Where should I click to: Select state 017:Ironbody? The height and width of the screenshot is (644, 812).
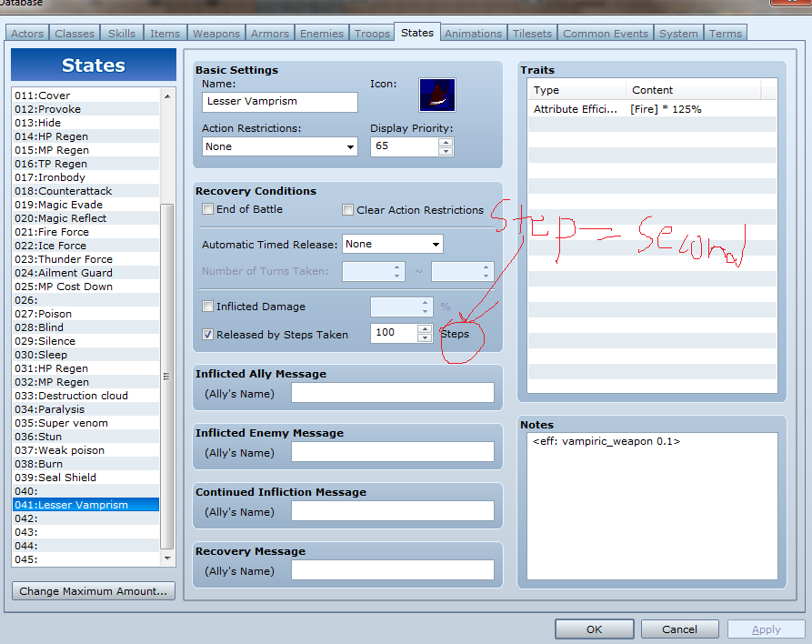(x=86, y=177)
